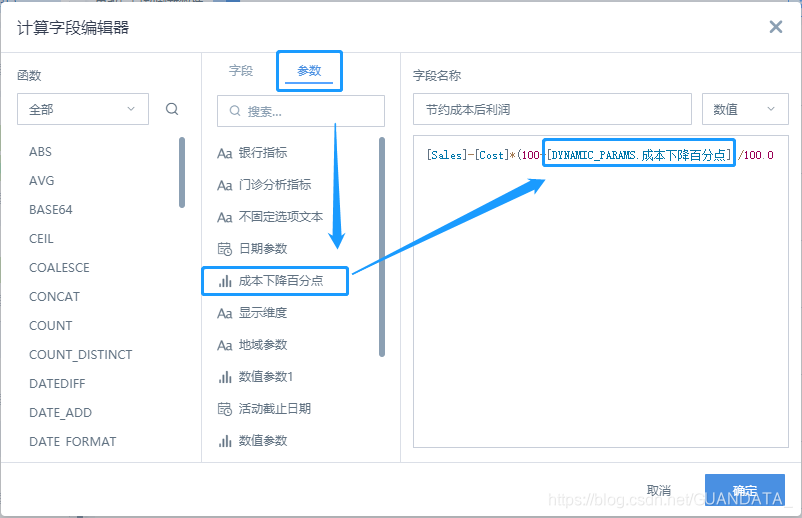Screen dimensions: 802x518
Task: Choose the 地域参数 parameter
Action: [263, 345]
